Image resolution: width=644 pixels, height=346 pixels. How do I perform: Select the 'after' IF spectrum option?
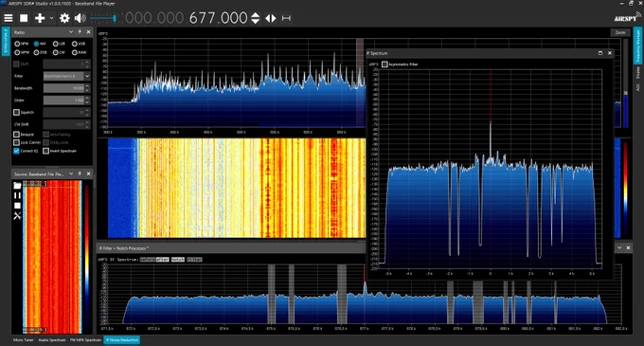(x=162, y=260)
